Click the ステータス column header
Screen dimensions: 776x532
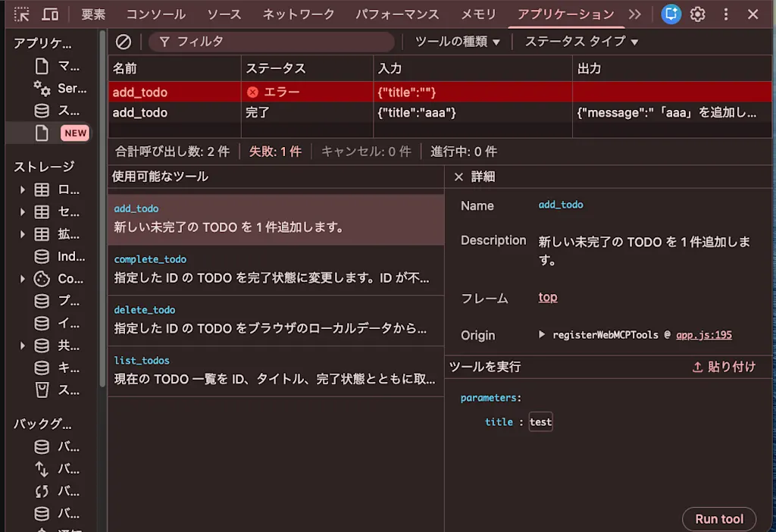[x=307, y=68]
